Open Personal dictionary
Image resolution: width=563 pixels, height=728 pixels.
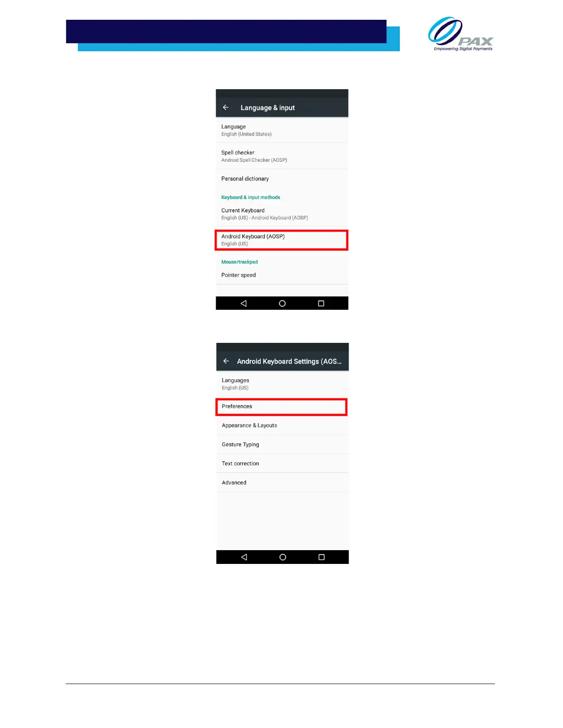pyautogui.click(x=282, y=179)
